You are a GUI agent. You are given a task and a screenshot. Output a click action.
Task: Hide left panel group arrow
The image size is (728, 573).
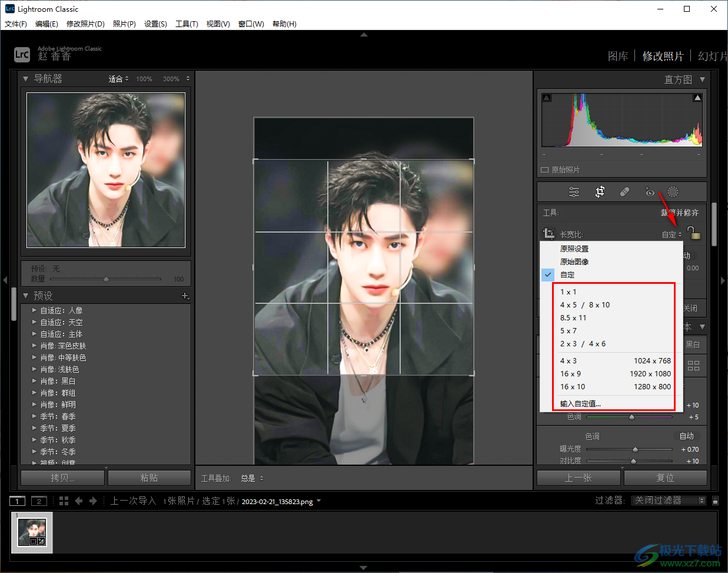pyautogui.click(x=5, y=280)
